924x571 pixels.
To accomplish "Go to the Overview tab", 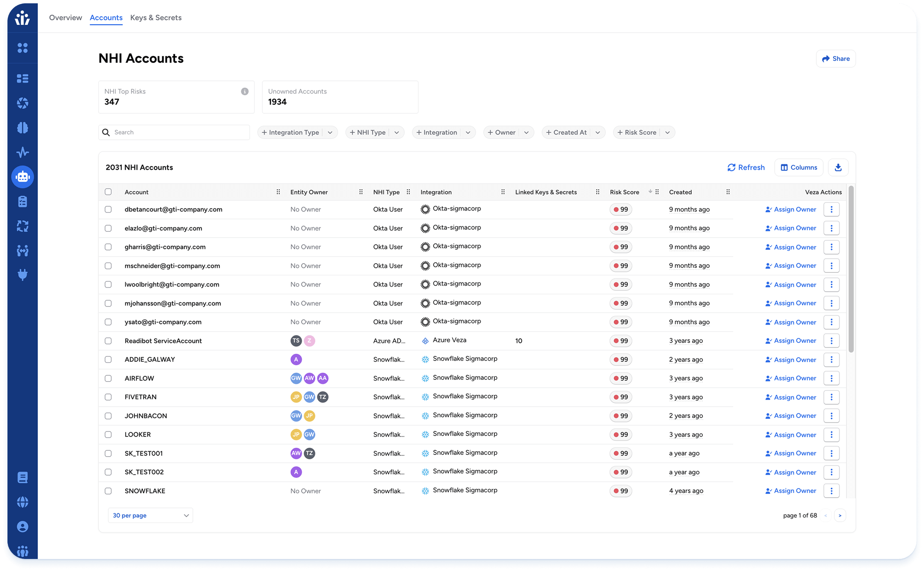I will point(66,18).
